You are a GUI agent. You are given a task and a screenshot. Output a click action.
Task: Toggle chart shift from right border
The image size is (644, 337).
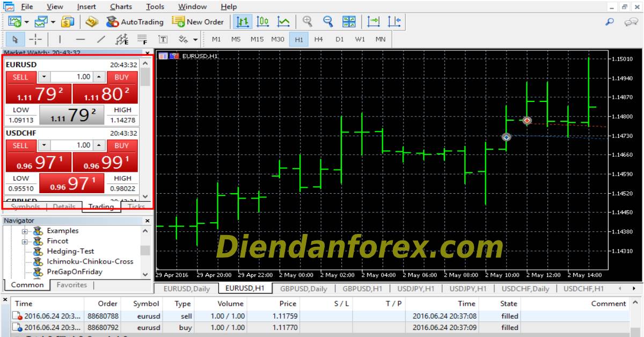point(394,22)
